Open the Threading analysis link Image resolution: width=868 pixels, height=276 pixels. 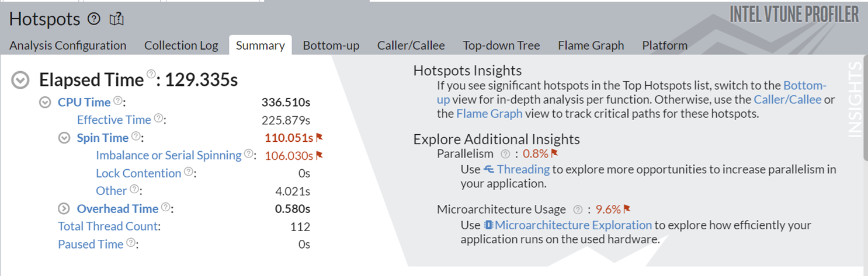(523, 169)
